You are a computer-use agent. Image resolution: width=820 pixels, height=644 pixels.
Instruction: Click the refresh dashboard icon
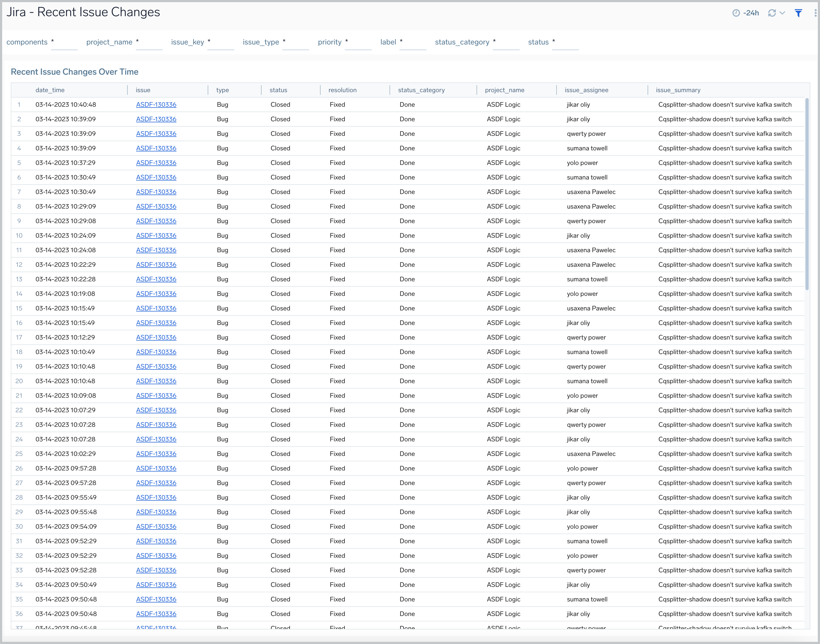pos(772,13)
